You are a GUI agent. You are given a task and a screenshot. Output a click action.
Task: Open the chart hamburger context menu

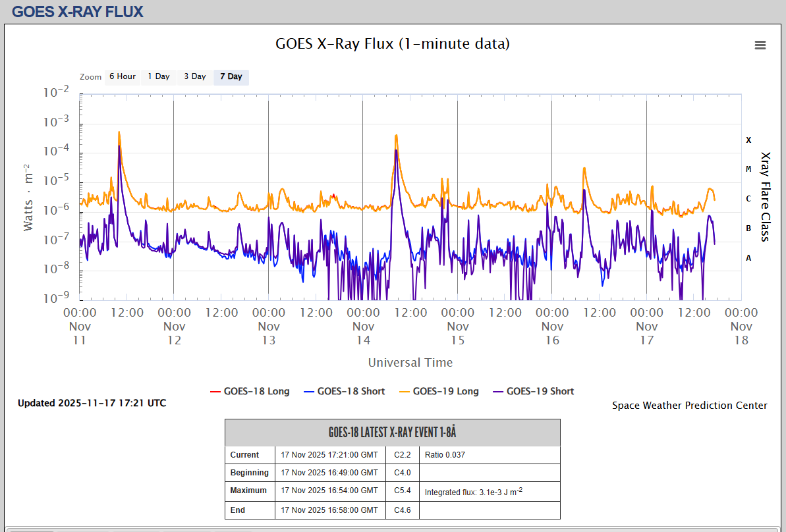pyautogui.click(x=760, y=45)
